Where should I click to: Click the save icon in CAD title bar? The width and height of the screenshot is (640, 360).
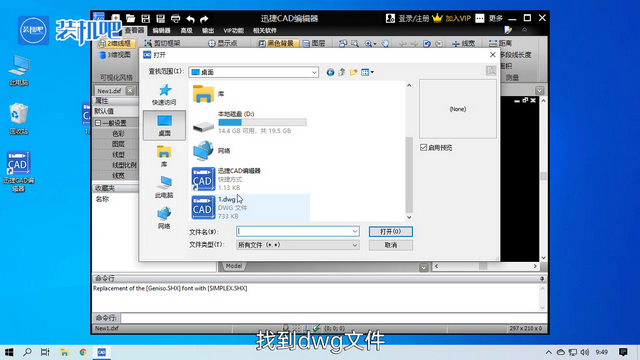(x=146, y=18)
